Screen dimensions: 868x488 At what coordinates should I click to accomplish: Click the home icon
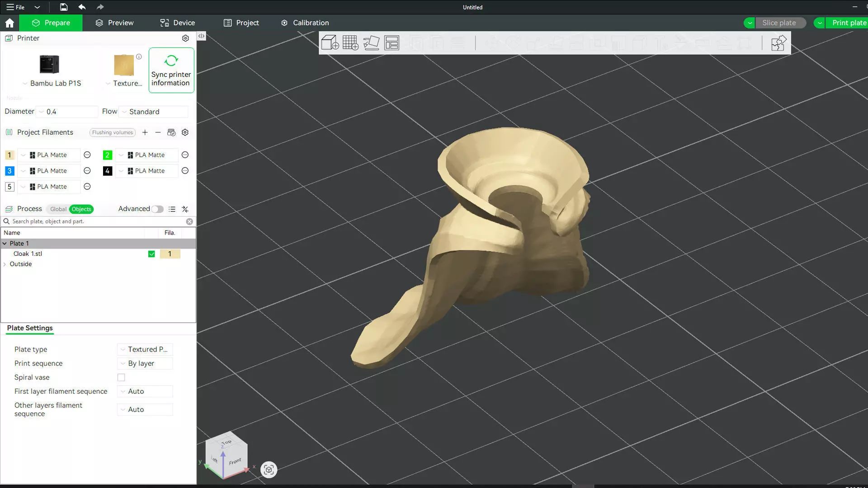coord(9,23)
